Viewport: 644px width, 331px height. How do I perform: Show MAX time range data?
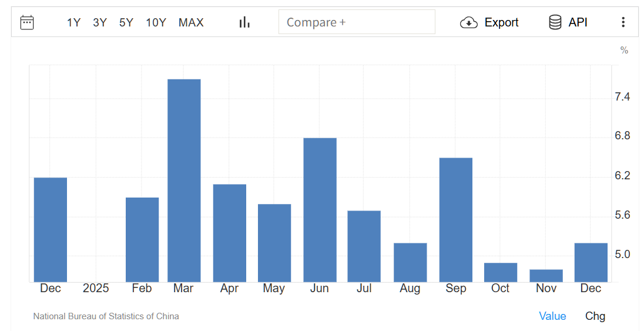[x=191, y=22]
